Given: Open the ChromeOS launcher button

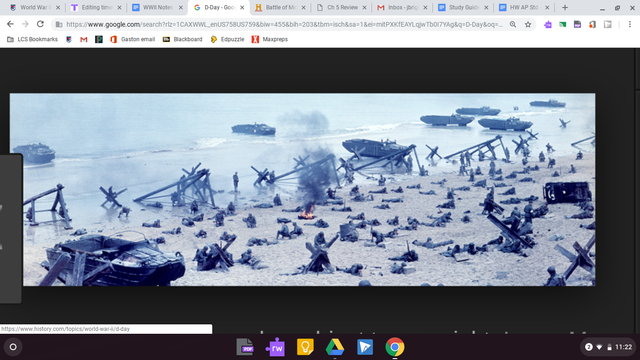Looking at the screenshot, I should [13, 347].
